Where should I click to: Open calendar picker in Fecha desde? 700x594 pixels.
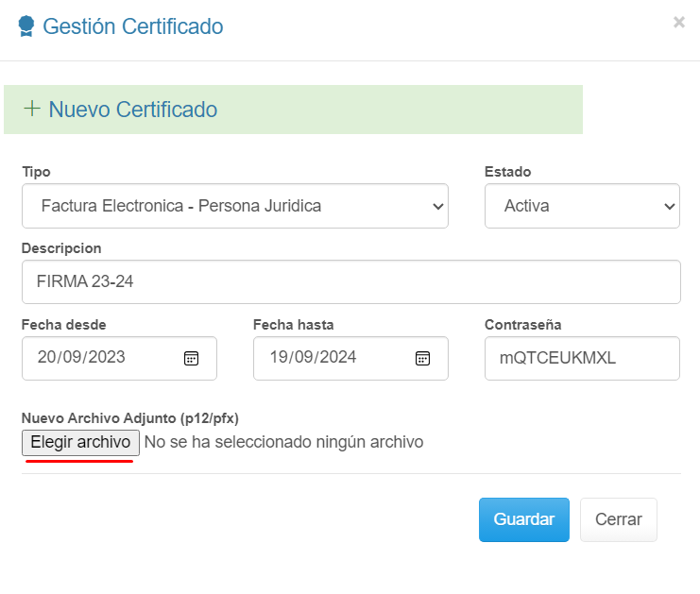coord(191,358)
